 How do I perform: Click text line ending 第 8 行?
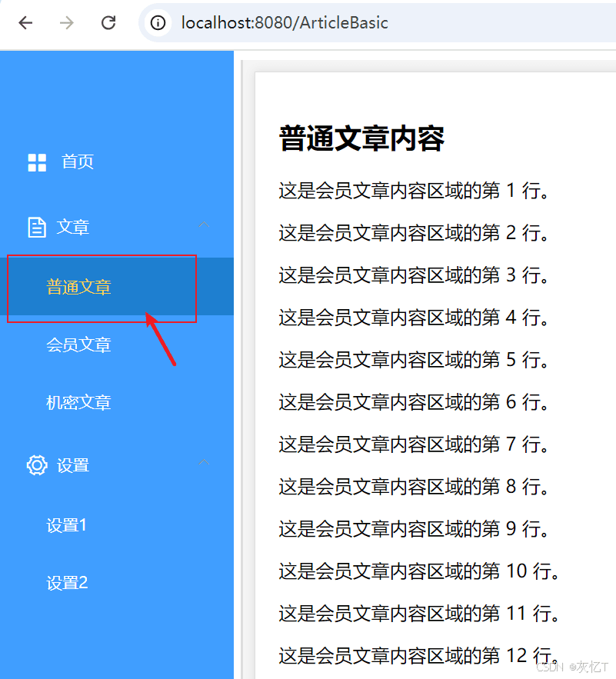414,487
